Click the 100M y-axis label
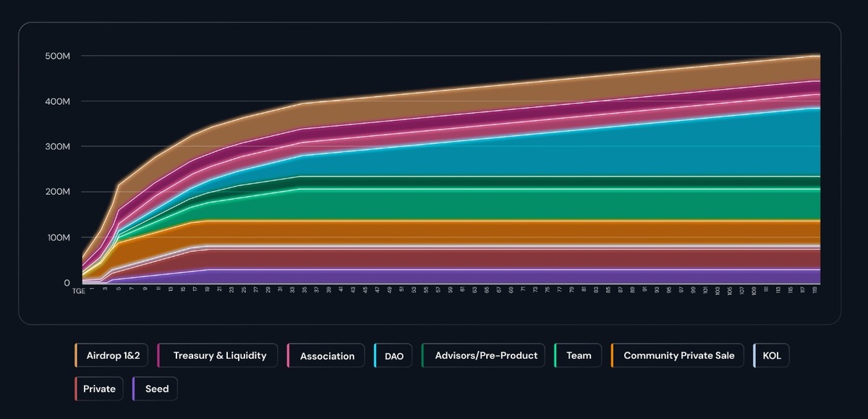 (x=56, y=237)
